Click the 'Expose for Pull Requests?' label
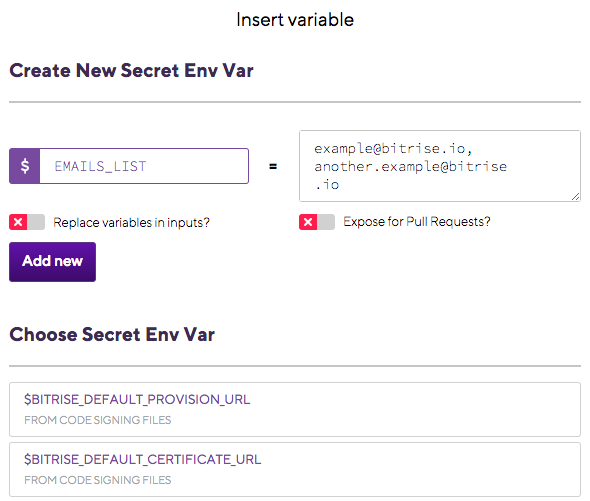Viewport: 590px width, 501px height. click(417, 221)
